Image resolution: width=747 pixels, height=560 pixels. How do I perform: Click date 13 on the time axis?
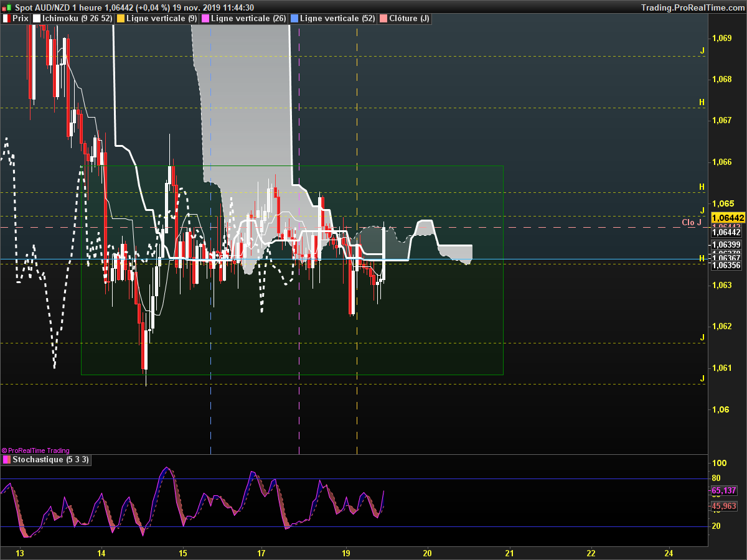[19, 553]
